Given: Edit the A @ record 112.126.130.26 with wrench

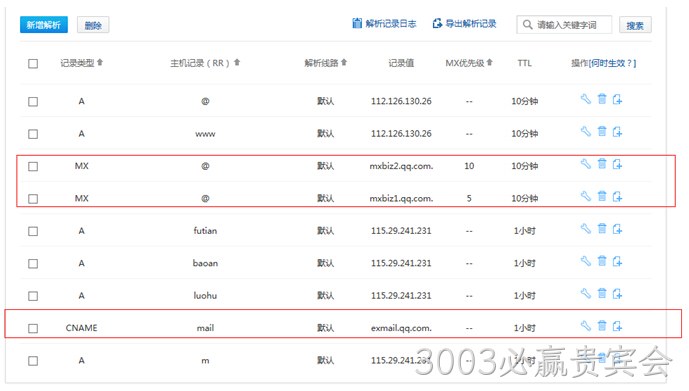Looking at the screenshot, I should 586,99.
